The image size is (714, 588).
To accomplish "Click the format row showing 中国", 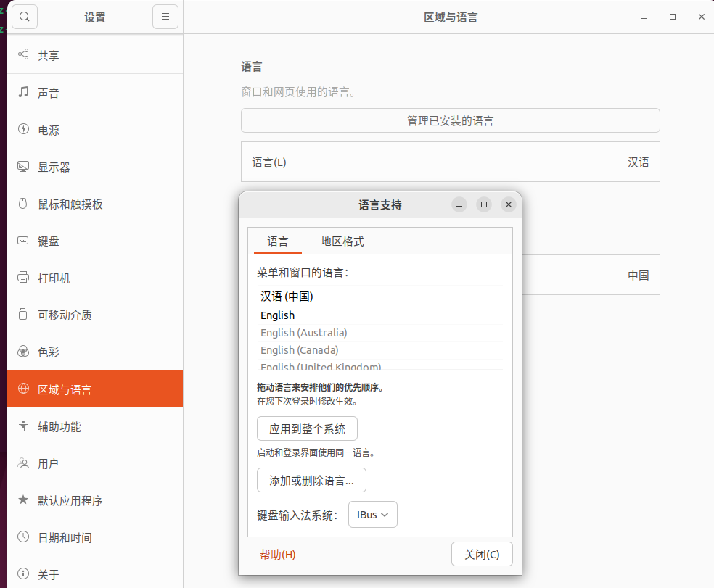I will click(x=591, y=275).
